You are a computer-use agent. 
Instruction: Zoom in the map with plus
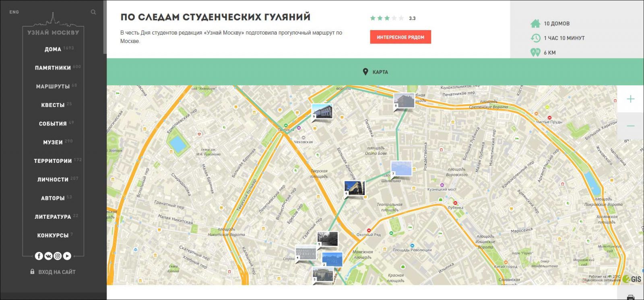point(630,99)
